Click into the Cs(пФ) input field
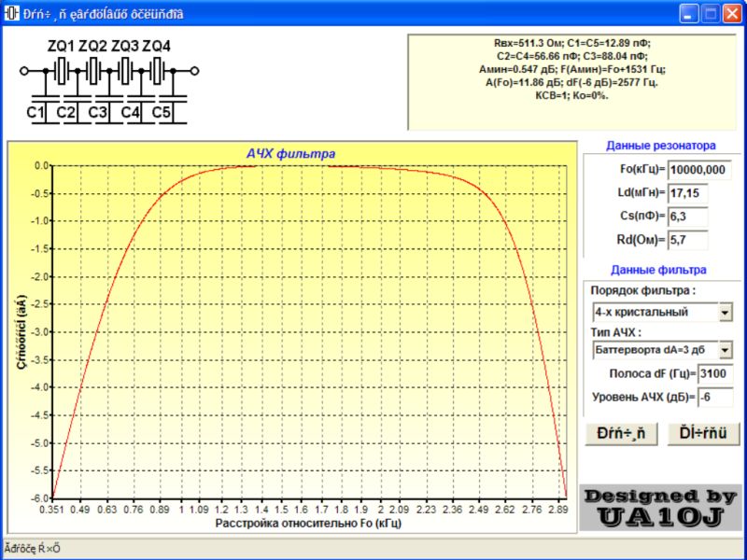The image size is (747, 560). coord(687,216)
